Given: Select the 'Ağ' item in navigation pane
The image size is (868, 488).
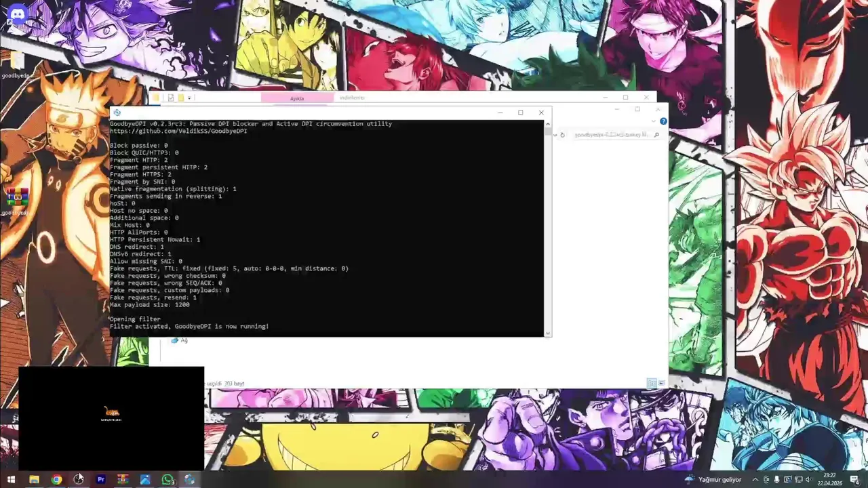Looking at the screenshot, I should click(x=180, y=340).
